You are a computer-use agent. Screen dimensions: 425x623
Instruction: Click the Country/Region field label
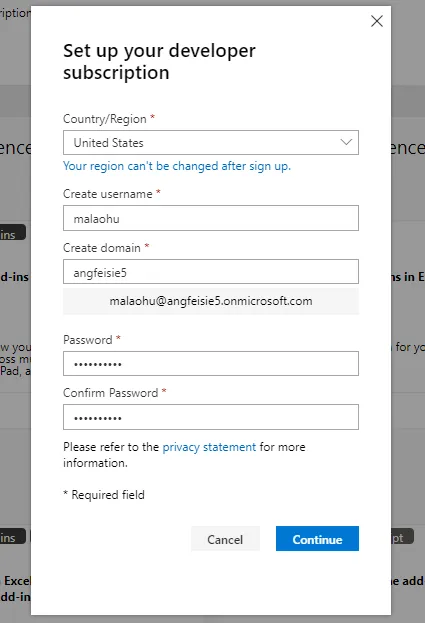(x=105, y=119)
